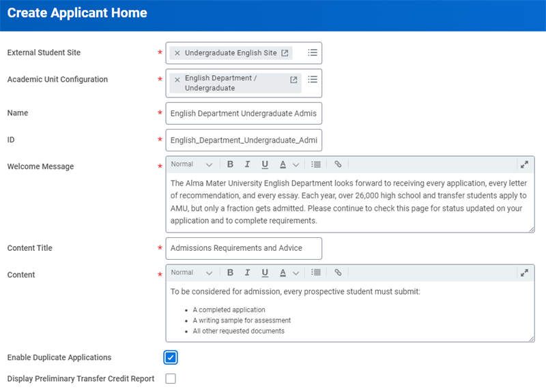Toggle bold in Welcome Message editor
546x392 pixels.
click(230, 164)
